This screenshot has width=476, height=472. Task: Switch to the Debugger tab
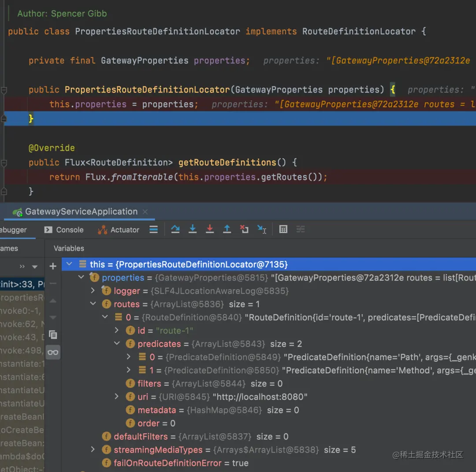[13, 230]
